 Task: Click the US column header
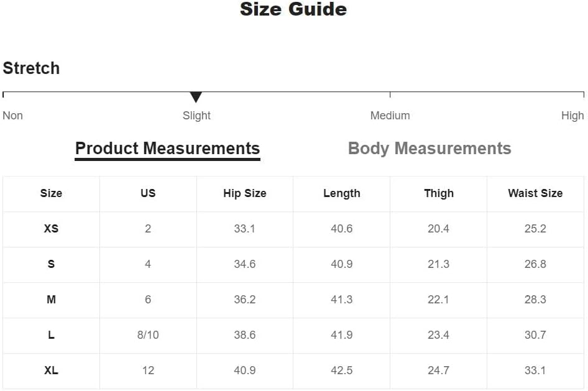pyautogui.click(x=148, y=193)
